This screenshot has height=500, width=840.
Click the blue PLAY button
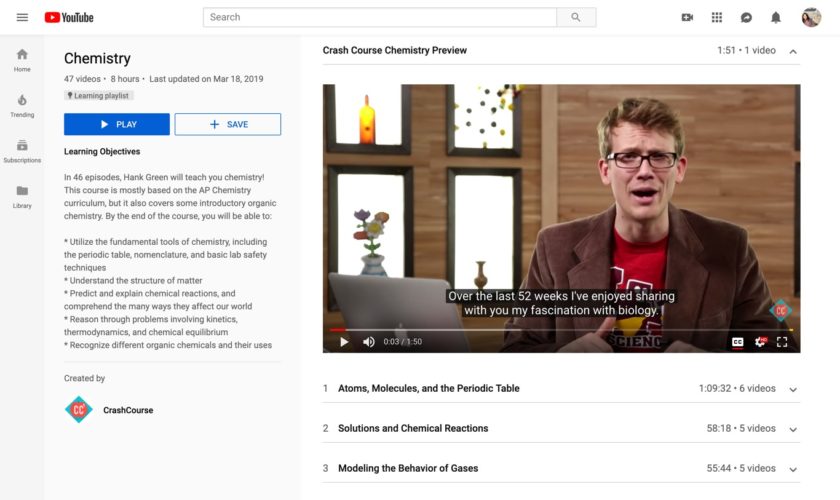point(117,124)
